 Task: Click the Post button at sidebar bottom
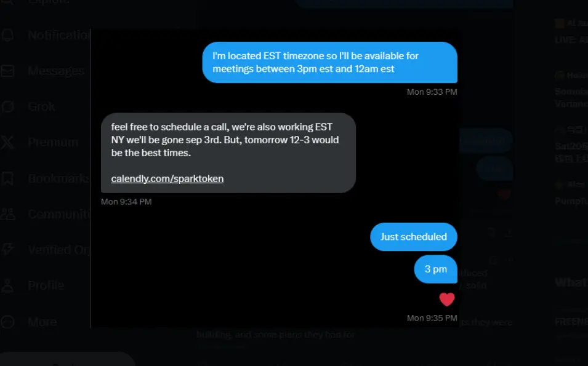click(66, 361)
